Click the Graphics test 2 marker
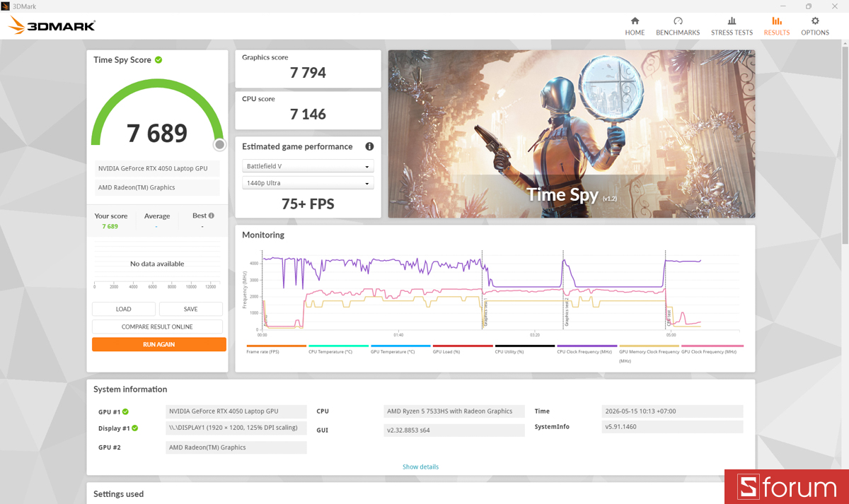849x504 pixels. (x=566, y=312)
